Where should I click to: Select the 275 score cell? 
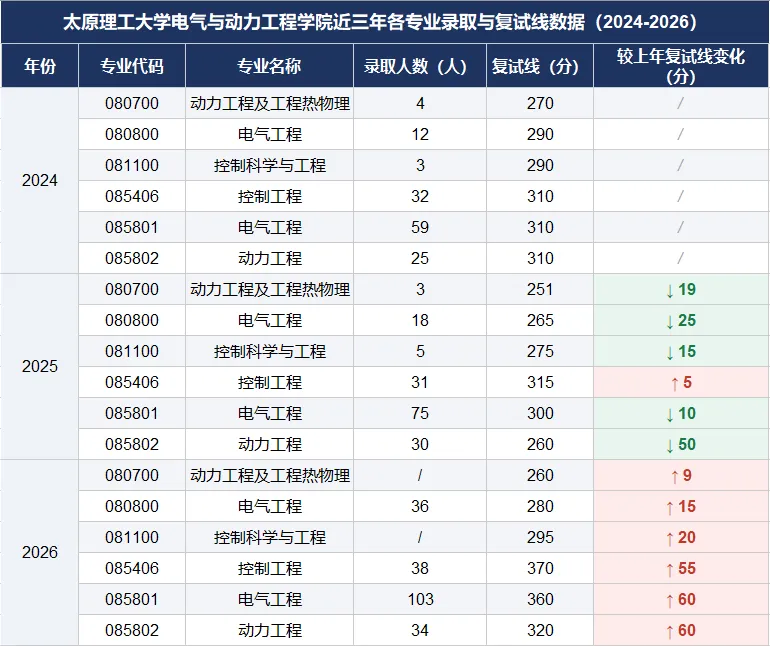point(540,351)
